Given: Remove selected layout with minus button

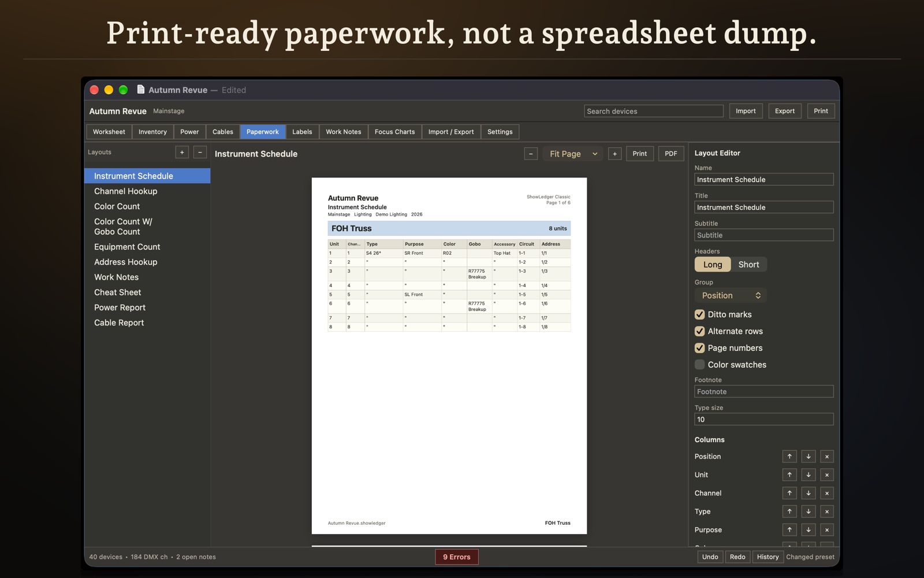Looking at the screenshot, I should point(200,152).
